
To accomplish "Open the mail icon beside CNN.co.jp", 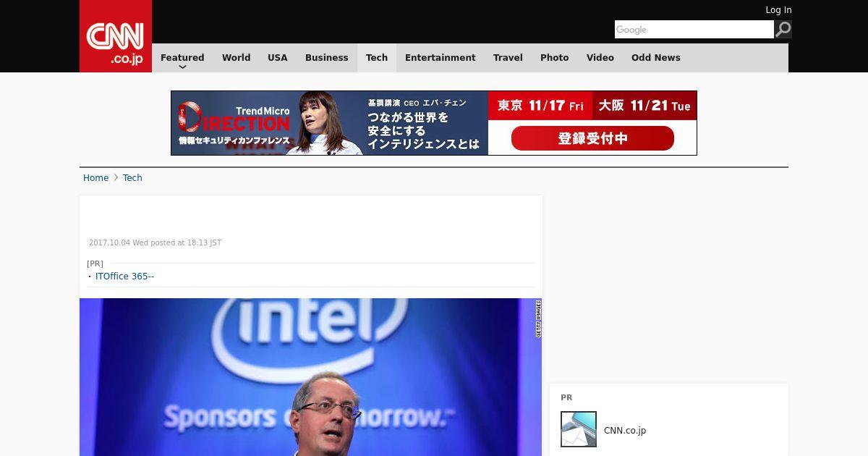I will (x=579, y=429).
